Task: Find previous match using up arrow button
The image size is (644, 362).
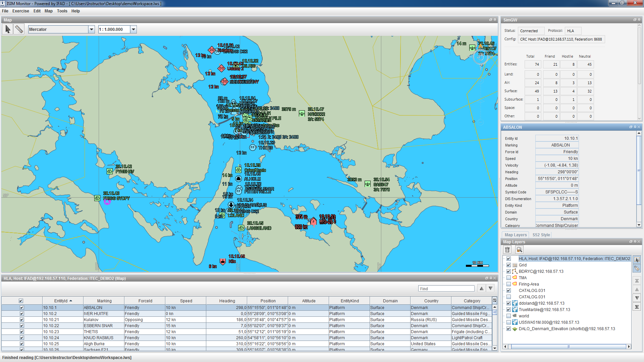Action: tap(482, 289)
